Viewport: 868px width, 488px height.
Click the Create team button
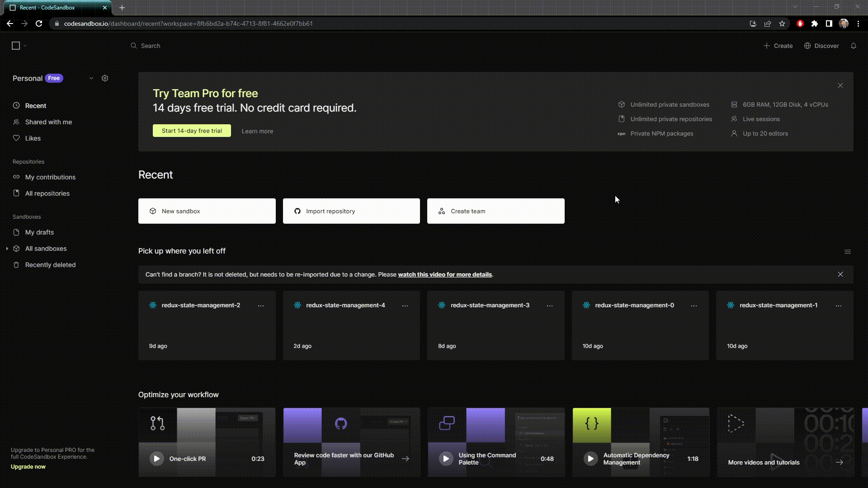coord(496,211)
